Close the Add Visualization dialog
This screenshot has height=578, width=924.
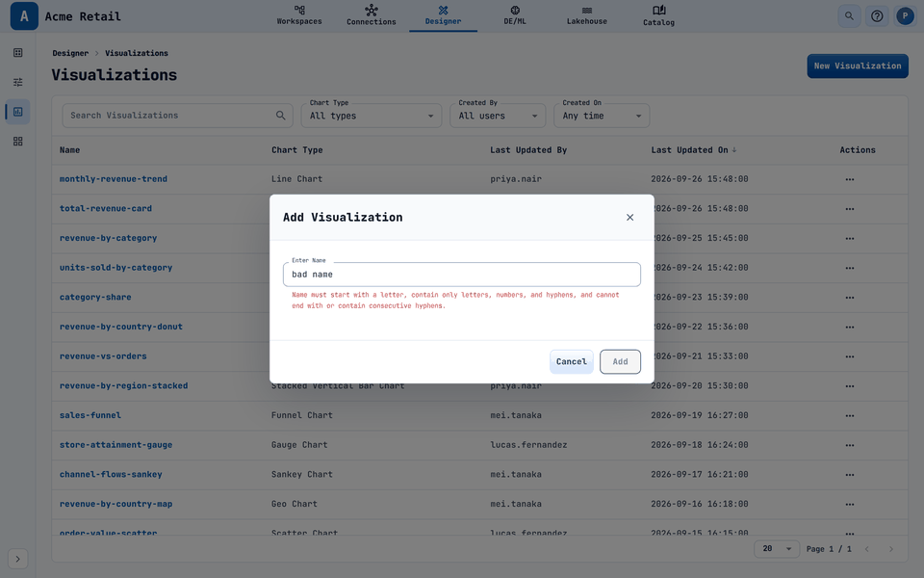click(x=629, y=217)
